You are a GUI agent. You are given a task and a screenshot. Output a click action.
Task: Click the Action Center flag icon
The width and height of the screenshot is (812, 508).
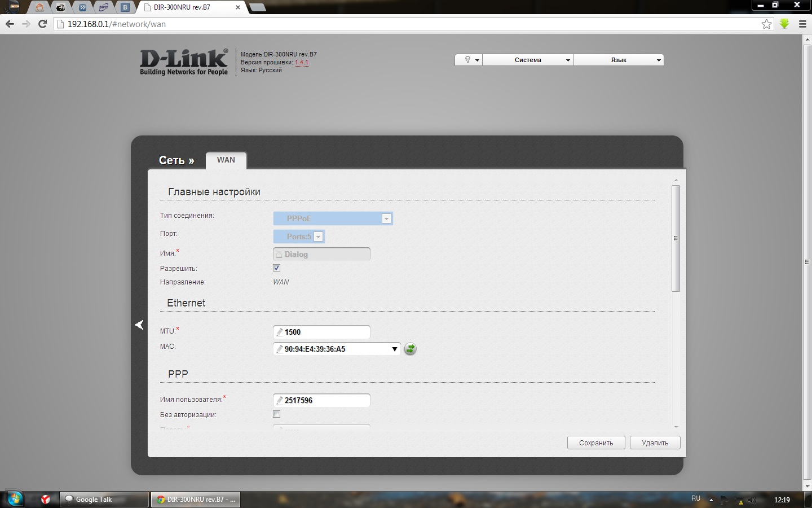tap(725, 500)
